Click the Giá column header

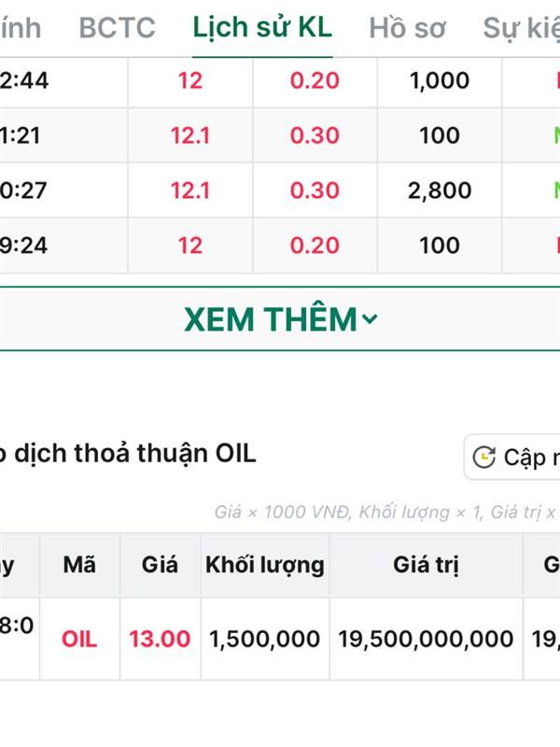(x=160, y=564)
